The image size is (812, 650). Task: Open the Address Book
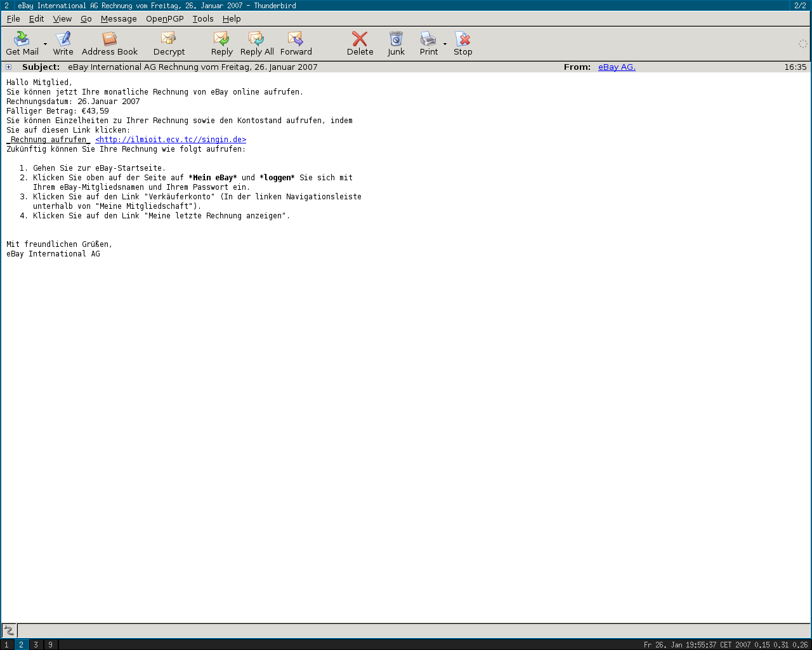coord(110,44)
